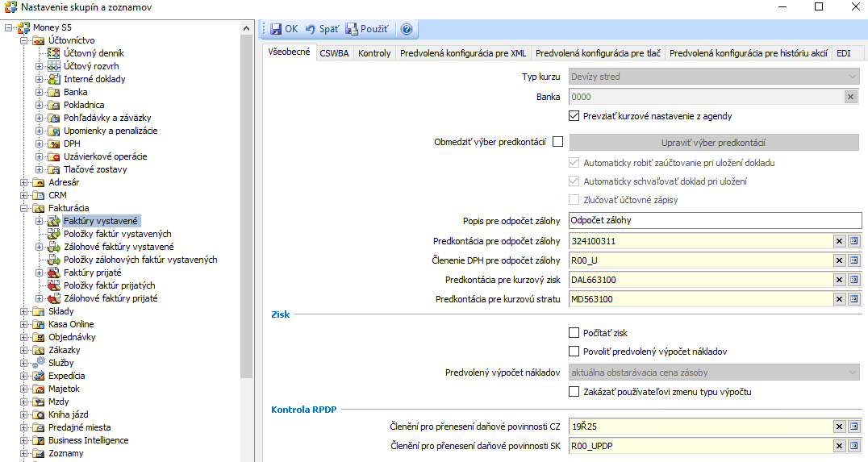Enable the Obmedziť výber predkontácií checkbox
The height and width of the screenshot is (462, 868).
coord(557,143)
